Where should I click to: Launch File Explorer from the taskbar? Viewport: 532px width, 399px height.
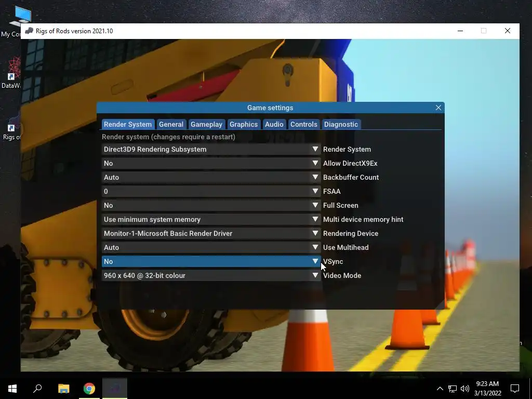(63, 389)
